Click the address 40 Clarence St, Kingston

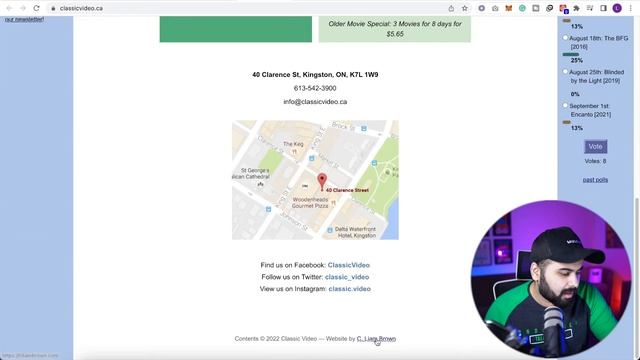click(315, 75)
